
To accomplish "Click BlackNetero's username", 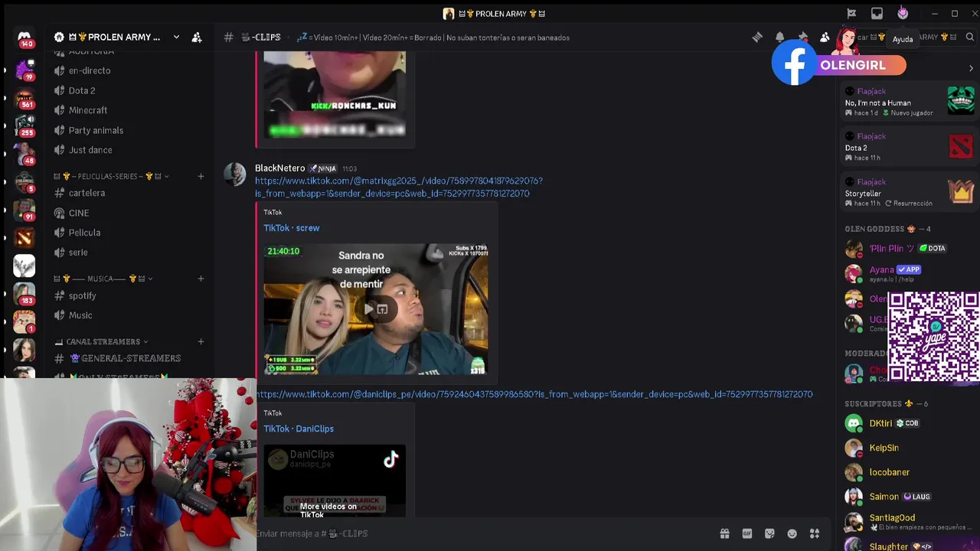I will pos(279,168).
